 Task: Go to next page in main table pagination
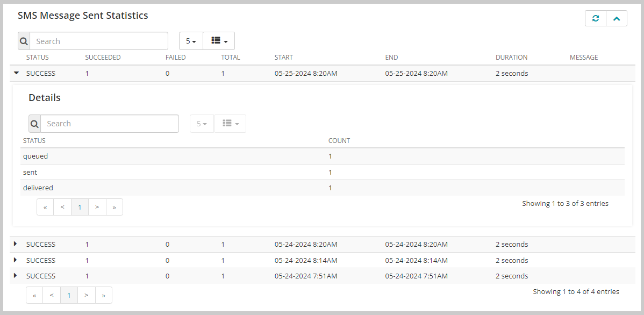(86, 295)
